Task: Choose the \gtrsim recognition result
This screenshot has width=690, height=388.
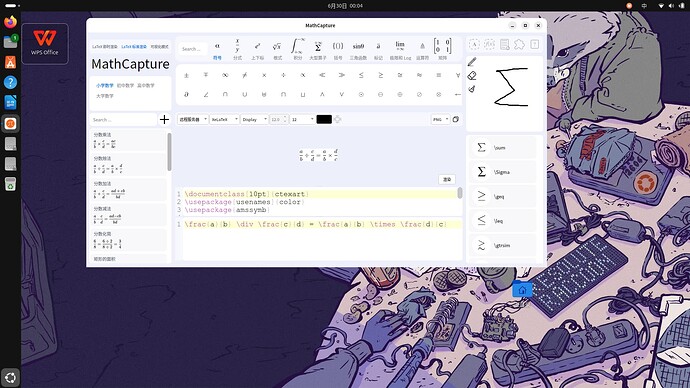Action: [503, 245]
